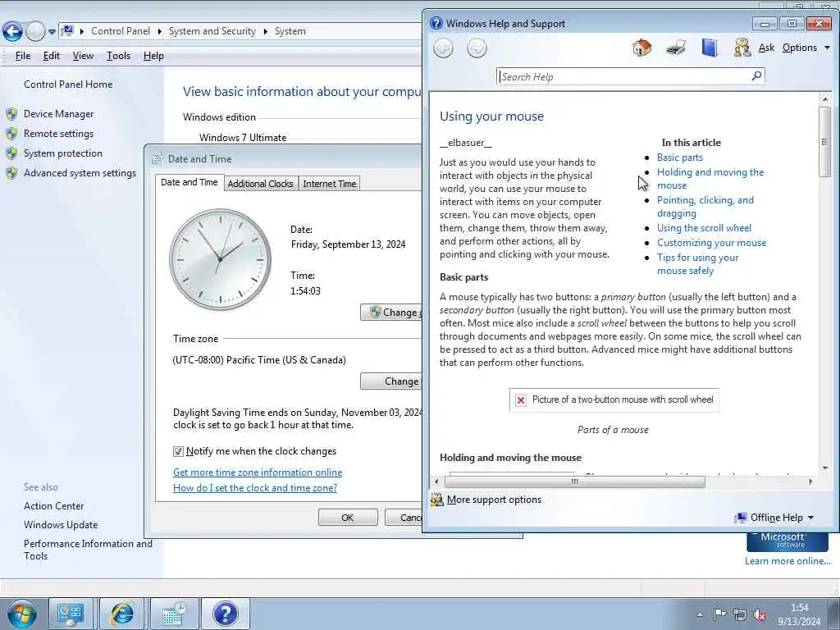The height and width of the screenshot is (630, 840).
Task: Open recent pages dropdown arrow
Action: click(52, 32)
